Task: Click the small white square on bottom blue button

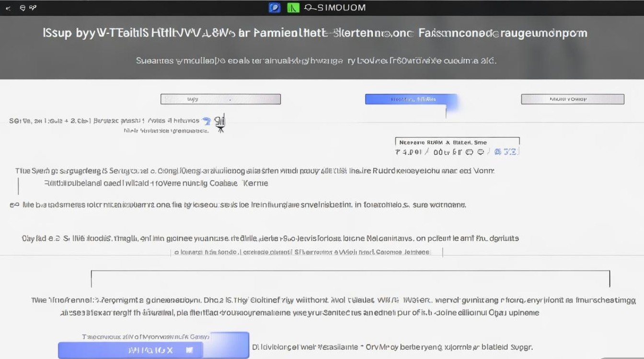Action: [x=189, y=350]
